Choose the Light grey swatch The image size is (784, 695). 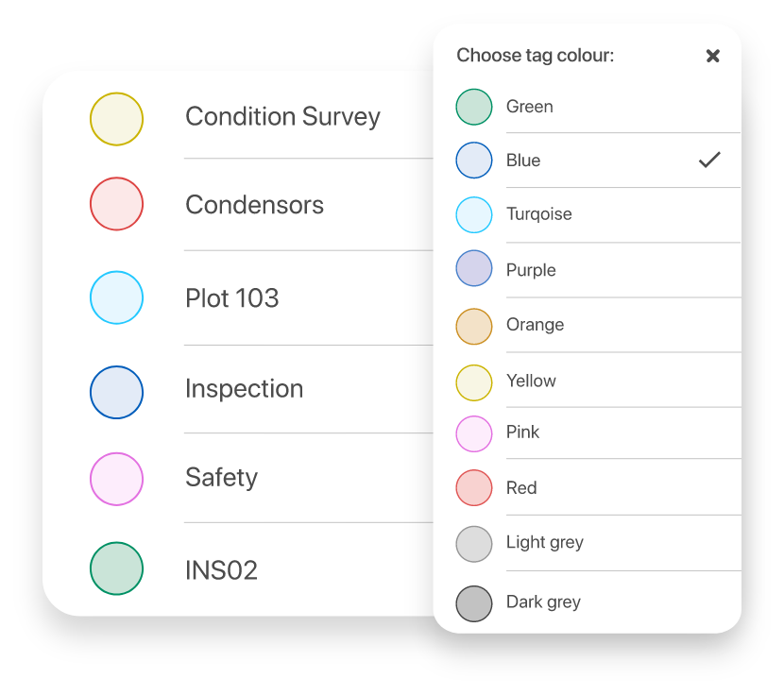click(474, 544)
